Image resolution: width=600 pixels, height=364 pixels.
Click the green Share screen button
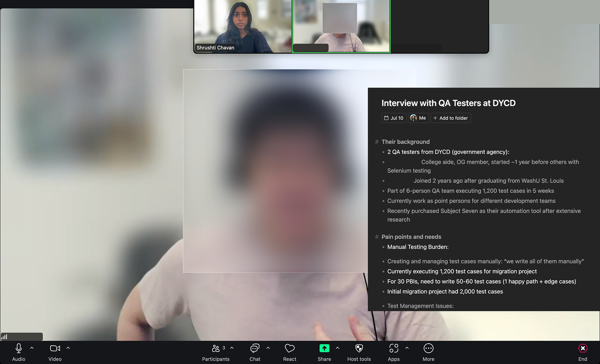324,348
